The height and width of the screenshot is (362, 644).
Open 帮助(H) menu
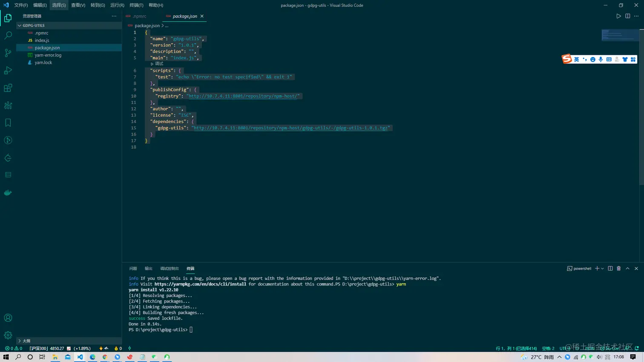click(156, 5)
